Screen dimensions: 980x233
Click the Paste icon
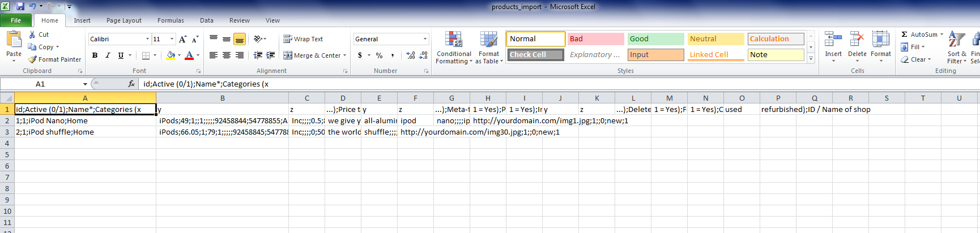coord(14,40)
